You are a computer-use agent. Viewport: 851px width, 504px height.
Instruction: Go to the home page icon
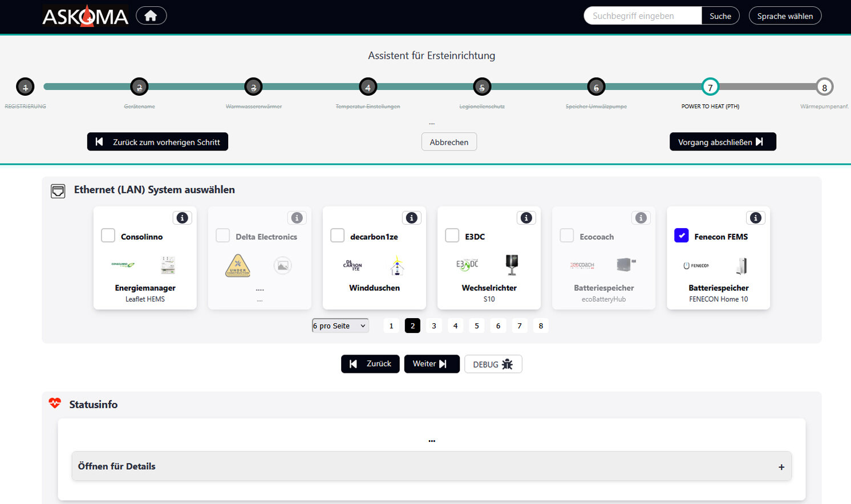[151, 16]
